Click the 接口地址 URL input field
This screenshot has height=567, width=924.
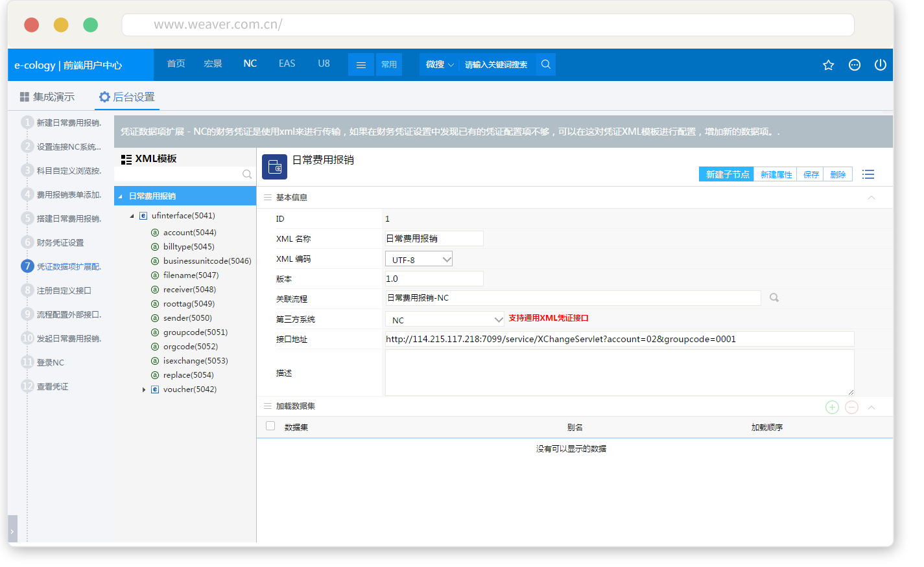point(619,339)
